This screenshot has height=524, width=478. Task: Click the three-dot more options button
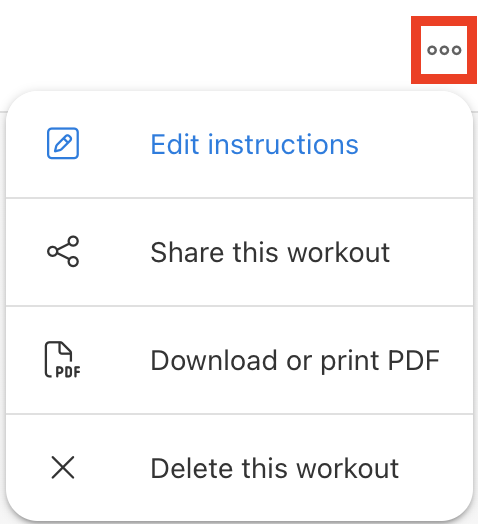444,50
